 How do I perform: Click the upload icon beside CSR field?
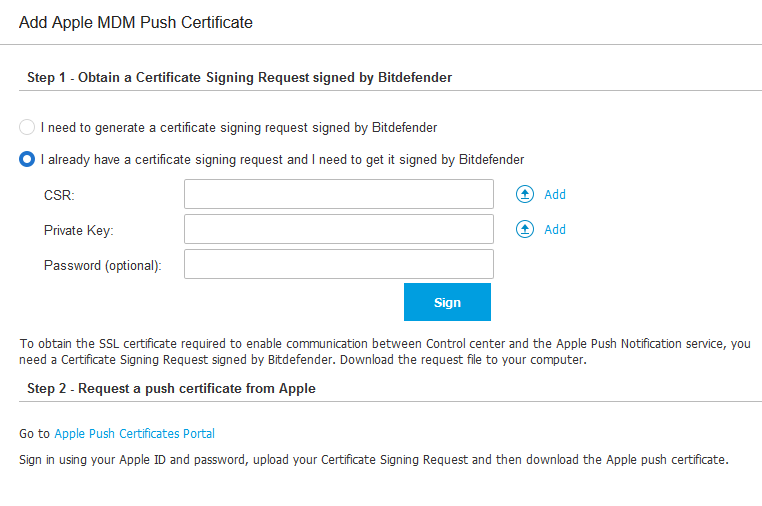point(524,194)
